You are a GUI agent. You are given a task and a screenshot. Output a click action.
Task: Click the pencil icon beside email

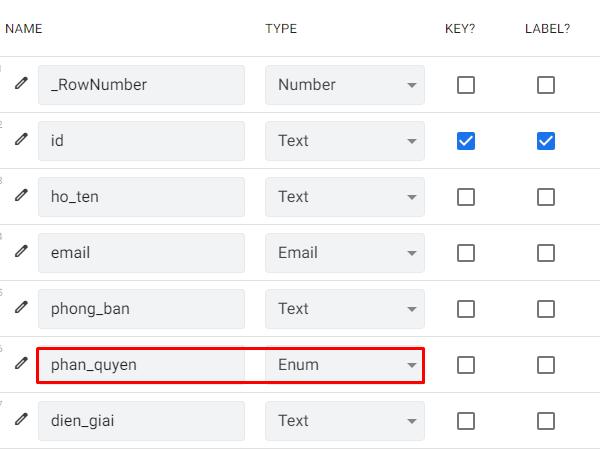pos(21,252)
